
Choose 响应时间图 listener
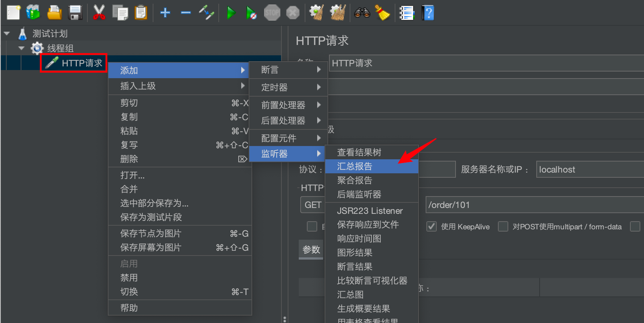point(372,239)
